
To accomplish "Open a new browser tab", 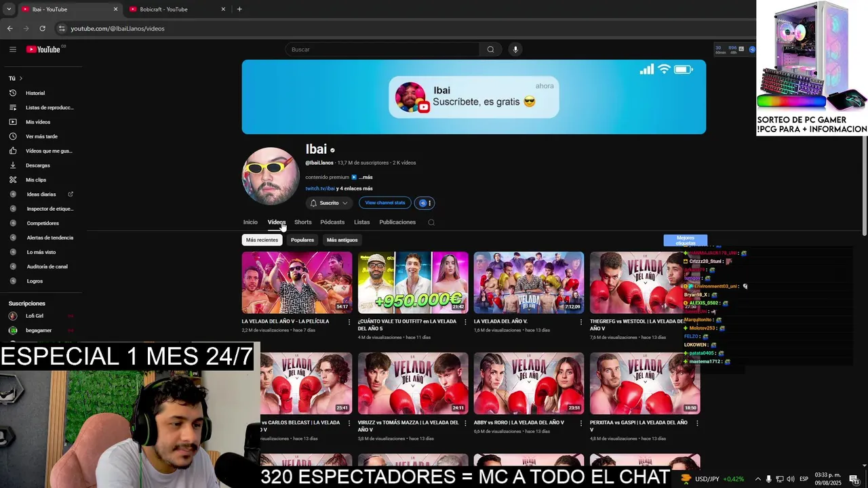I will pyautogui.click(x=239, y=9).
